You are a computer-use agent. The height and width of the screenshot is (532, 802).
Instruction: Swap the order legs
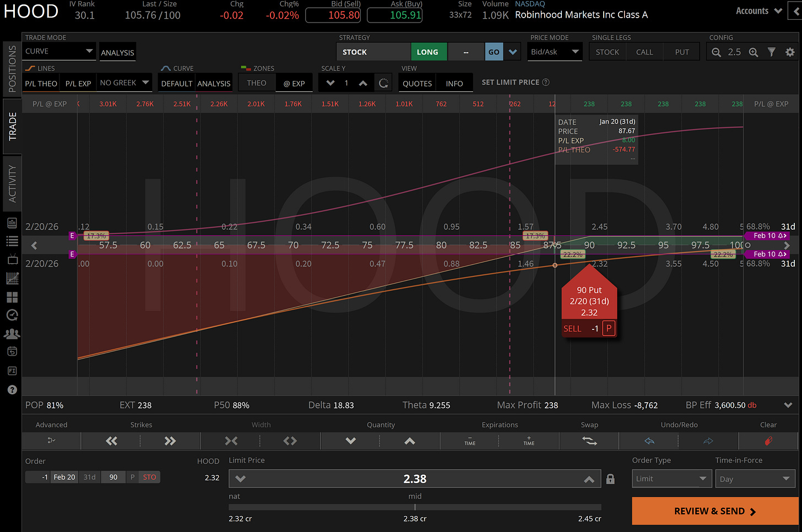pyautogui.click(x=589, y=441)
